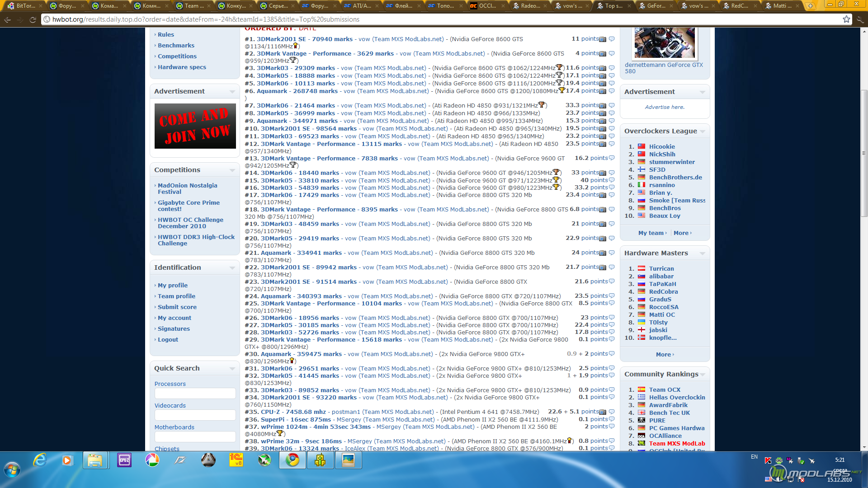Collapse the Quick Search panel
The width and height of the screenshot is (868, 488).
point(232,369)
